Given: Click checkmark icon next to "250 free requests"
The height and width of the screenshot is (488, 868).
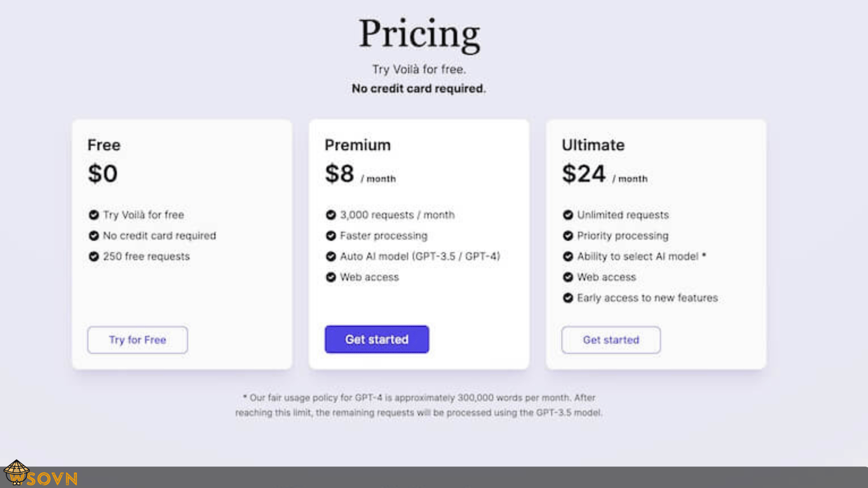Looking at the screenshot, I should point(94,257).
